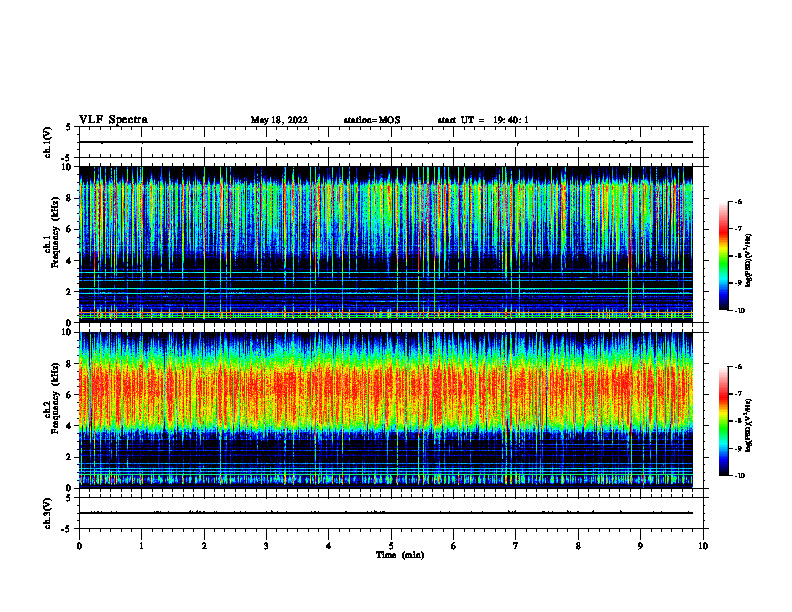
Task: Click the "station=MOS" header label
Action: [x=372, y=120]
